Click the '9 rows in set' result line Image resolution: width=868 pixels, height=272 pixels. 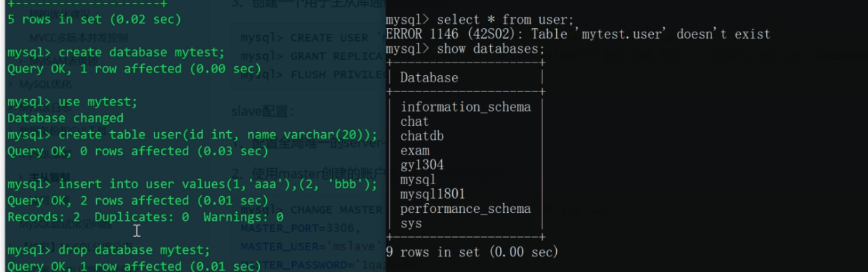click(x=472, y=252)
